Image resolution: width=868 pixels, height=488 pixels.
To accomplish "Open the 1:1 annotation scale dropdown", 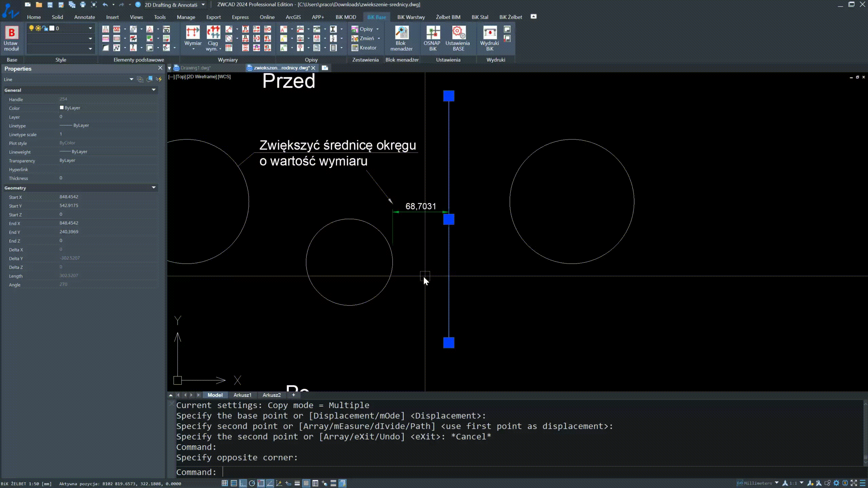I will pyautogui.click(x=802, y=483).
